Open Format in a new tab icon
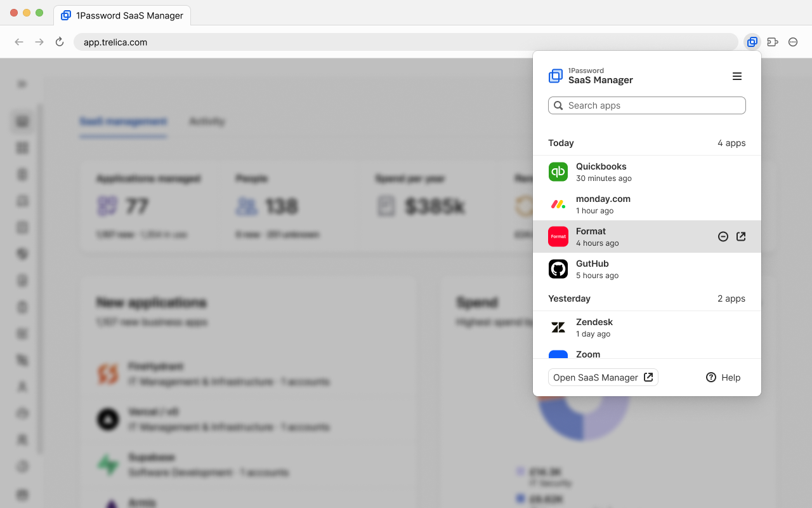Viewport: 812px width, 508px height. (741, 236)
